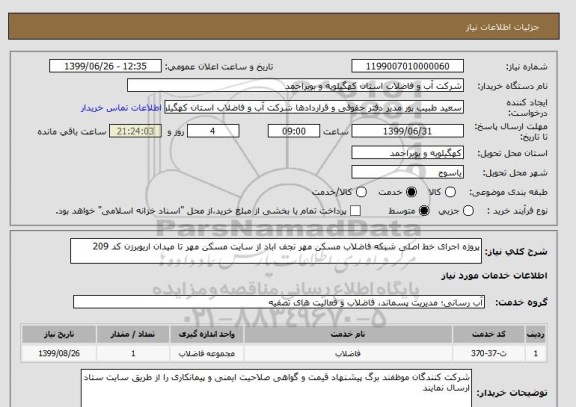Click the شرح کلی نیاز label
Image resolution: width=576 pixels, height=407 pixels.
click(x=516, y=252)
